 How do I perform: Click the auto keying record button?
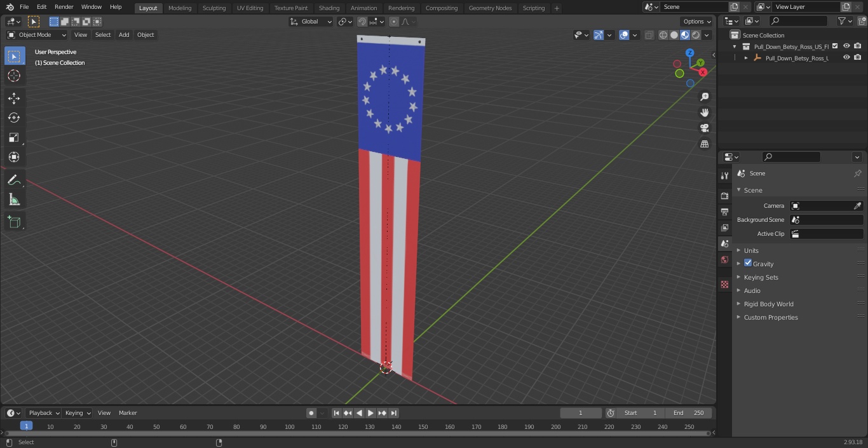tap(311, 413)
